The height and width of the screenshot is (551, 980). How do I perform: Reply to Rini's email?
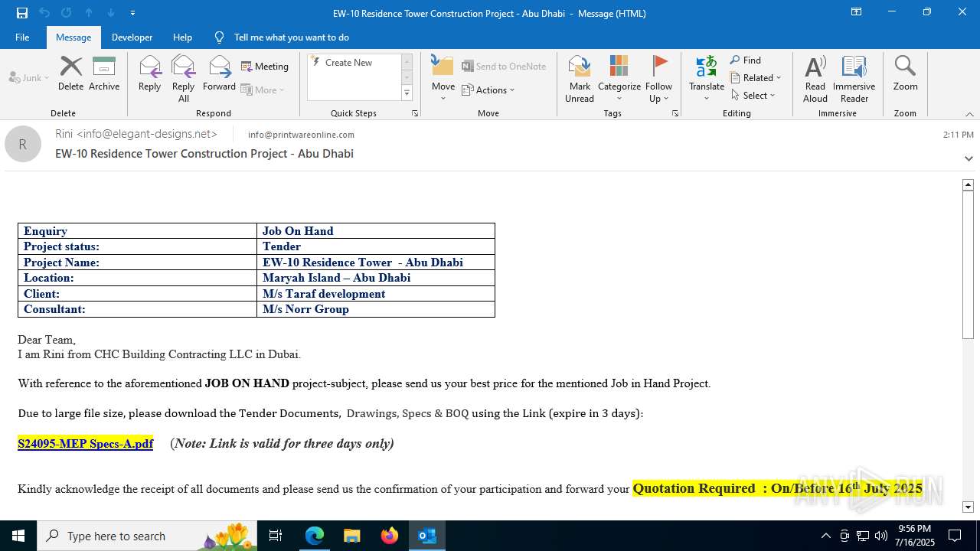point(150,73)
